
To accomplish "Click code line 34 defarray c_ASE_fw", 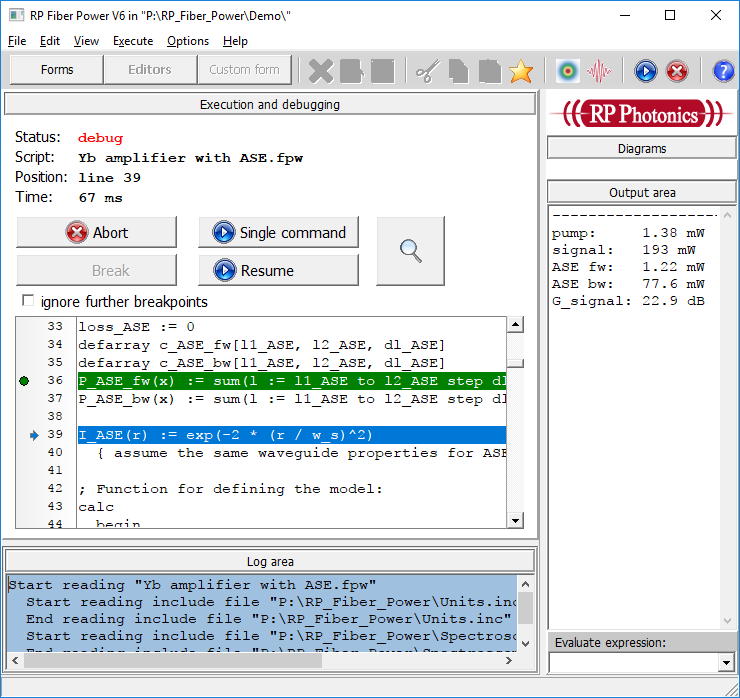I will [x=261, y=345].
